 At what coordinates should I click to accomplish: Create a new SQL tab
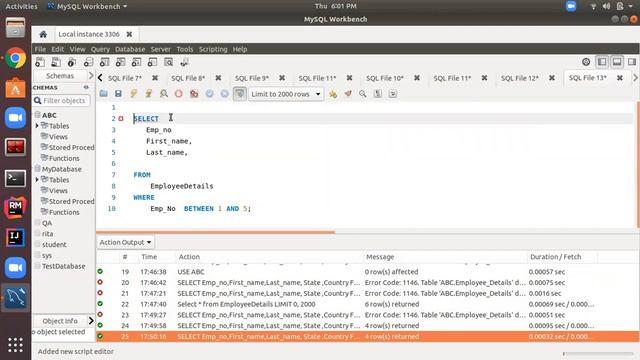tap(40, 62)
